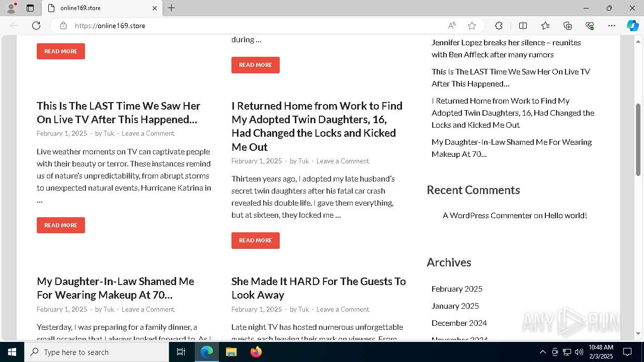
Task: Open sidebar link This Is The LAST Time
Action: click(x=511, y=77)
